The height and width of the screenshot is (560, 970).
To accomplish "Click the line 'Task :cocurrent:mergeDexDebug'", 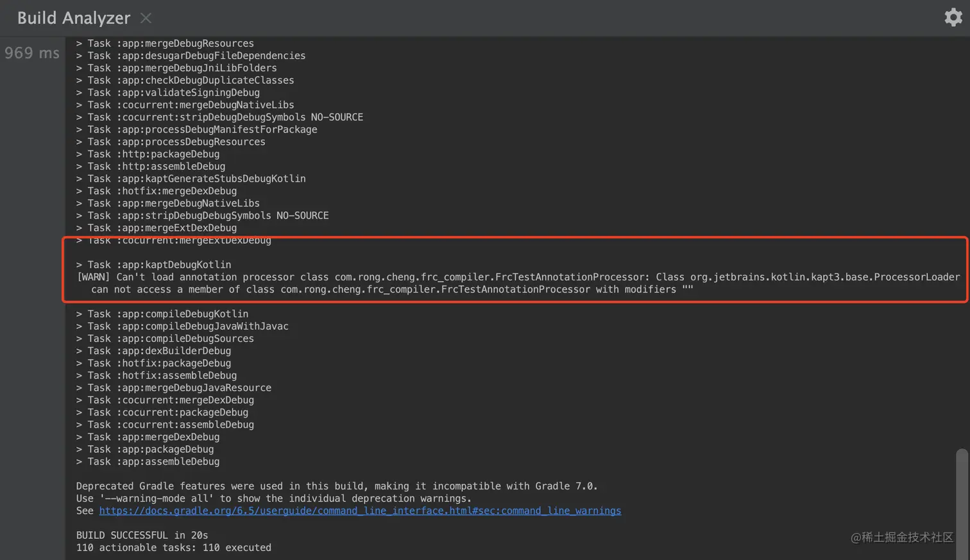I will click(x=165, y=400).
